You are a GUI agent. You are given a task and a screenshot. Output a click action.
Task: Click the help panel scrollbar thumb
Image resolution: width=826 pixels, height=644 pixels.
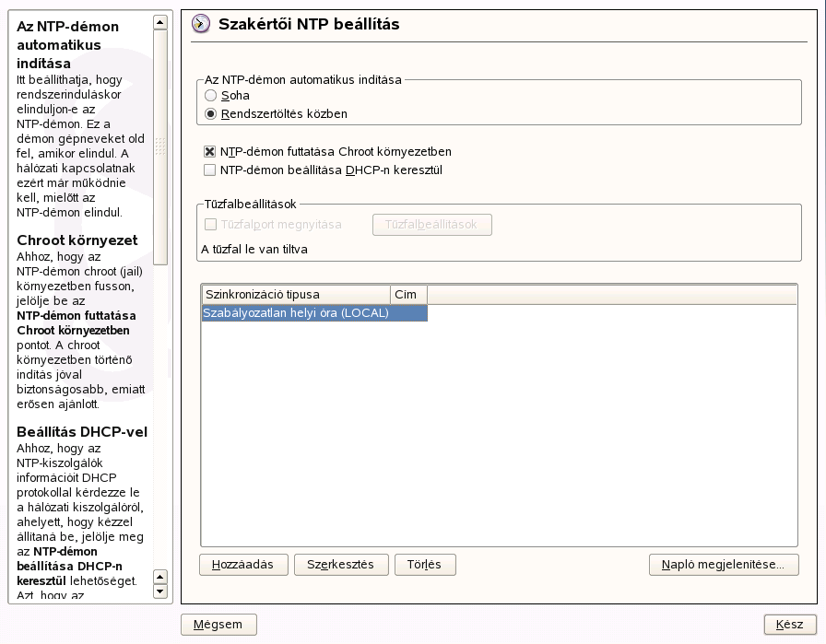[x=160, y=147]
